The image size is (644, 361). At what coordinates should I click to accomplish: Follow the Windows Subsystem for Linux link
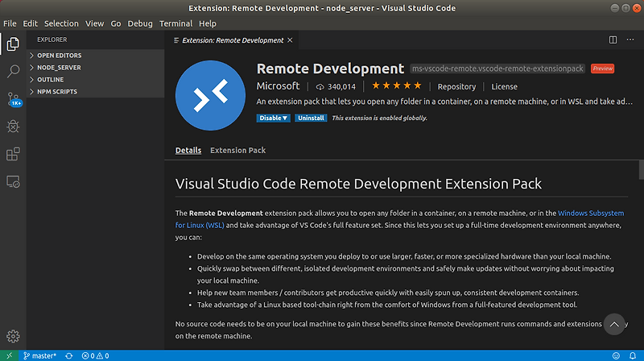tap(591, 213)
